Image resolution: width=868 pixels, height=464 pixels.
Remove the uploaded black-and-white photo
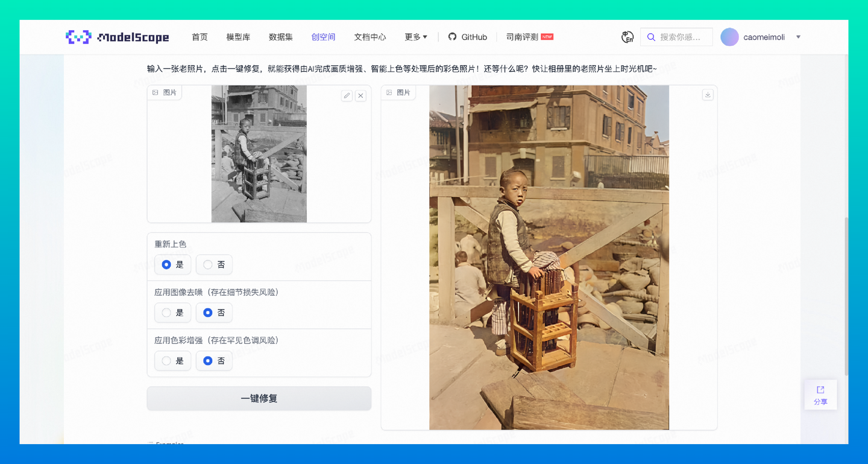tap(360, 95)
